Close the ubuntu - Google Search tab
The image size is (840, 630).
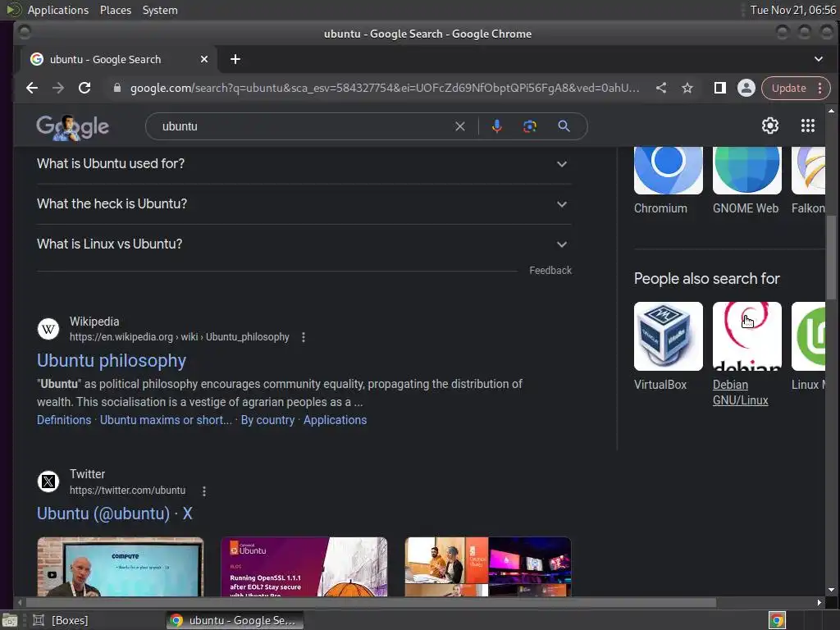pos(203,59)
